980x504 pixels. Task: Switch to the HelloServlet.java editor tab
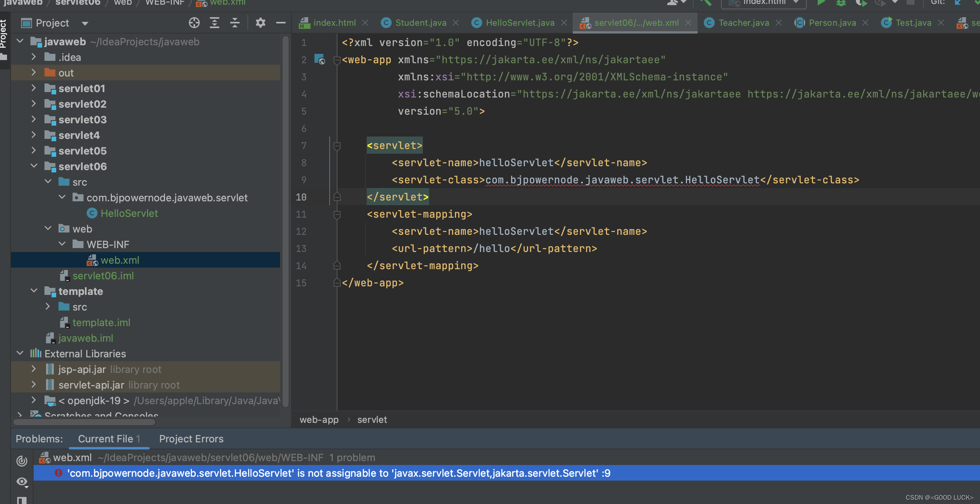click(520, 23)
